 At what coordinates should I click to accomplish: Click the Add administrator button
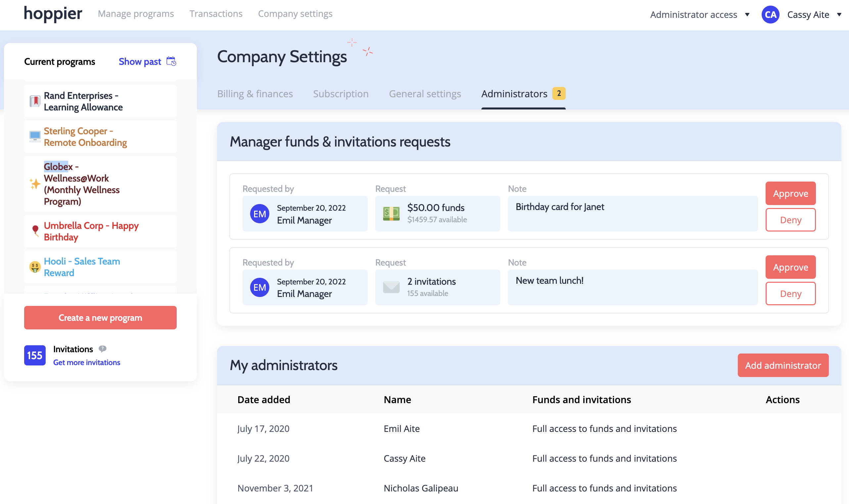pos(783,365)
